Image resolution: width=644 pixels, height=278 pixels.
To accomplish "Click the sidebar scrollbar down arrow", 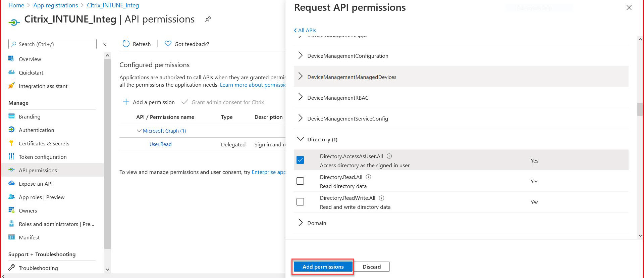I will pos(107,269).
